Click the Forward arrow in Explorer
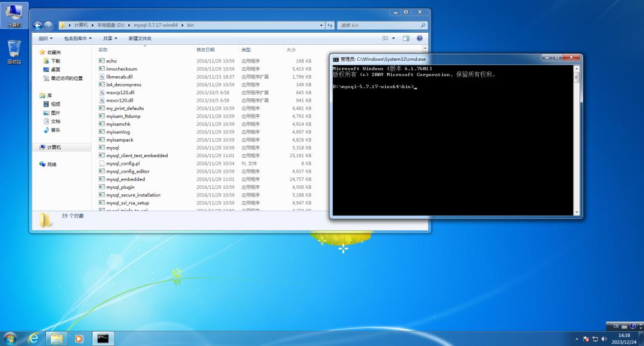The height and width of the screenshot is (346, 644). click(48, 26)
